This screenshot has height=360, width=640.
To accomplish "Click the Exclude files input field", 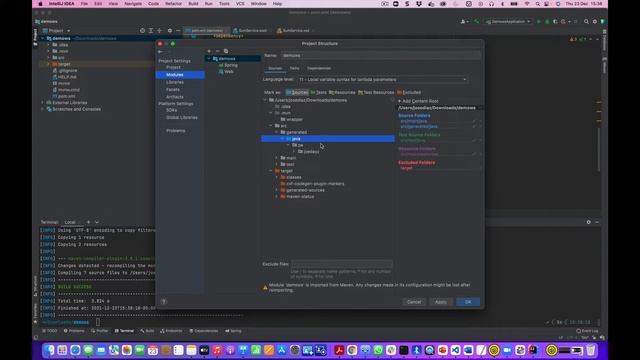I will tap(342, 264).
